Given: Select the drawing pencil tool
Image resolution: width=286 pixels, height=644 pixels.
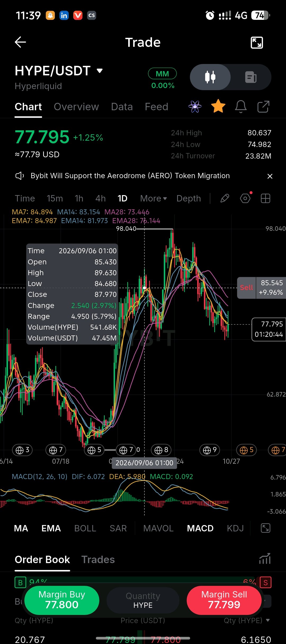Looking at the screenshot, I should tap(225, 198).
